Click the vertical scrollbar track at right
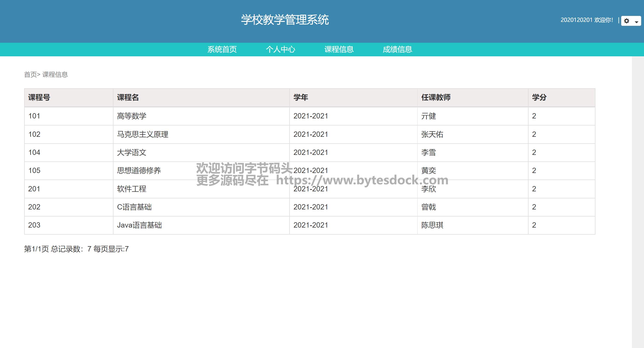644x348 pixels. pyautogui.click(x=638, y=201)
